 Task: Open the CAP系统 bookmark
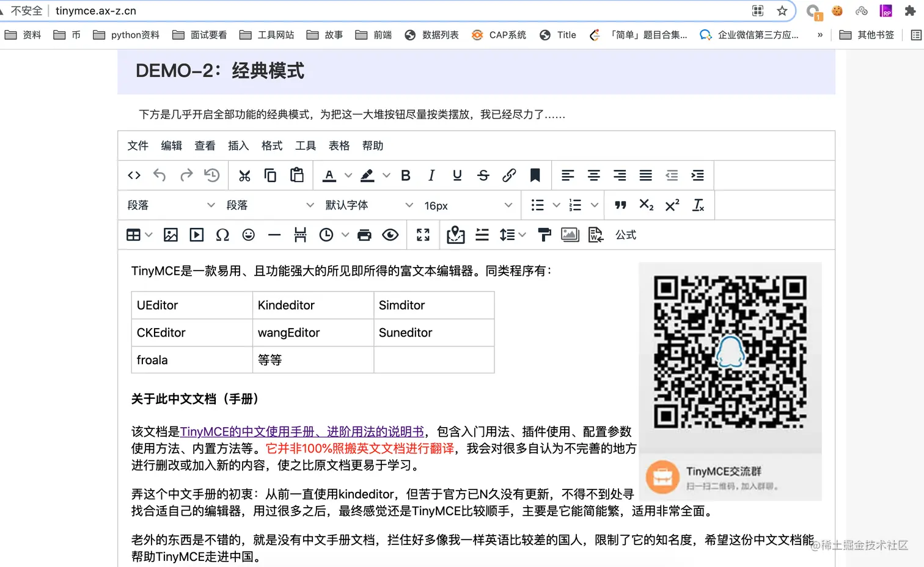[x=499, y=35]
